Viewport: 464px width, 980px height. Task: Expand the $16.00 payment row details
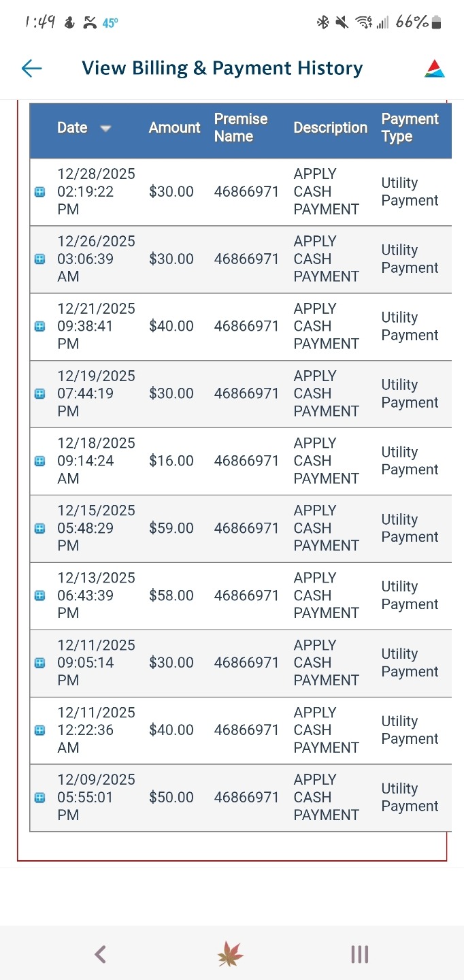point(39,461)
